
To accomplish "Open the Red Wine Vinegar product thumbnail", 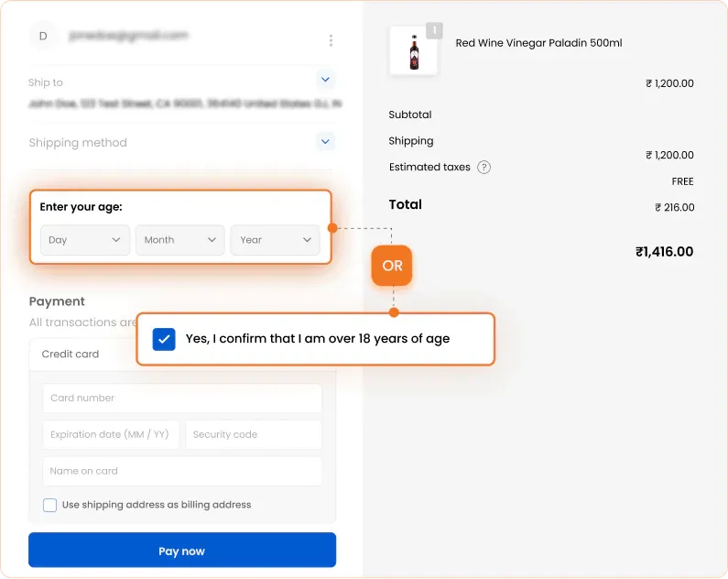I will (x=414, y=51).
